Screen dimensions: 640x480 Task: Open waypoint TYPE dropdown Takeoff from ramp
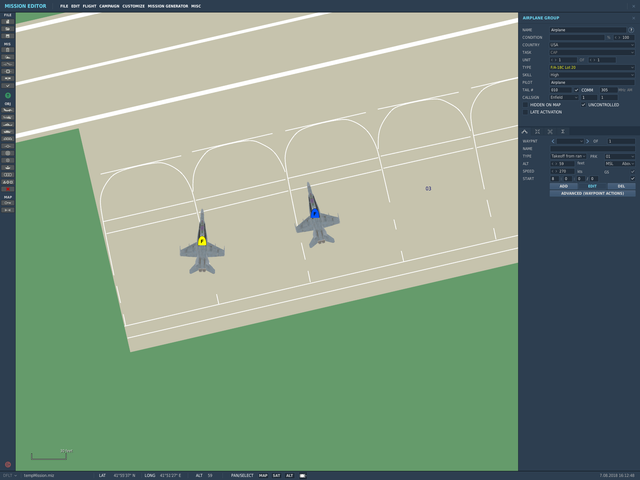click(568, 156)
